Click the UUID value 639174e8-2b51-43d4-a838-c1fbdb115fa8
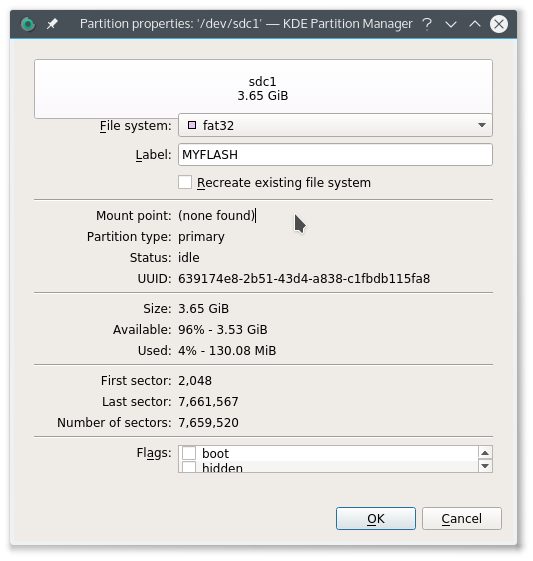The width and height of the screenshot is (533, 561). pyautogui.click(x=304, y=278)
